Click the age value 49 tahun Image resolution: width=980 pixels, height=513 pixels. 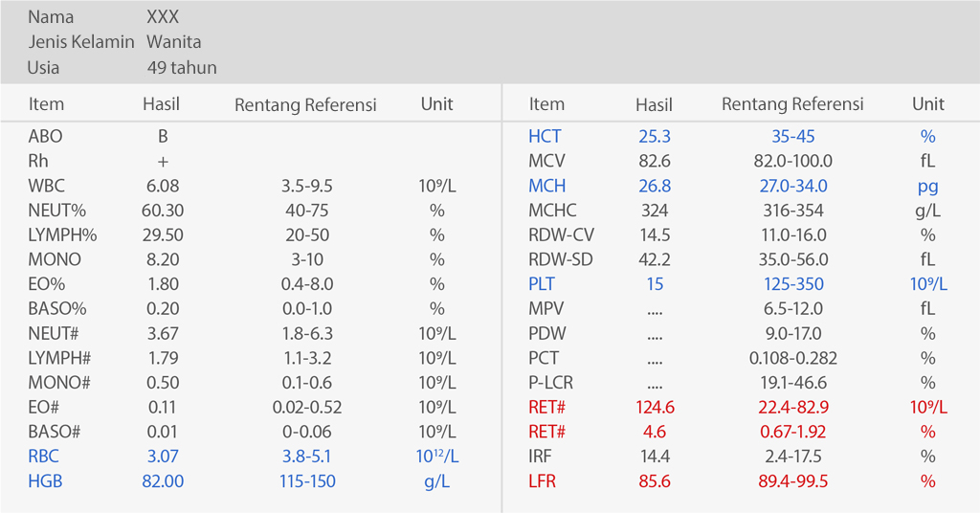point(182,68)
